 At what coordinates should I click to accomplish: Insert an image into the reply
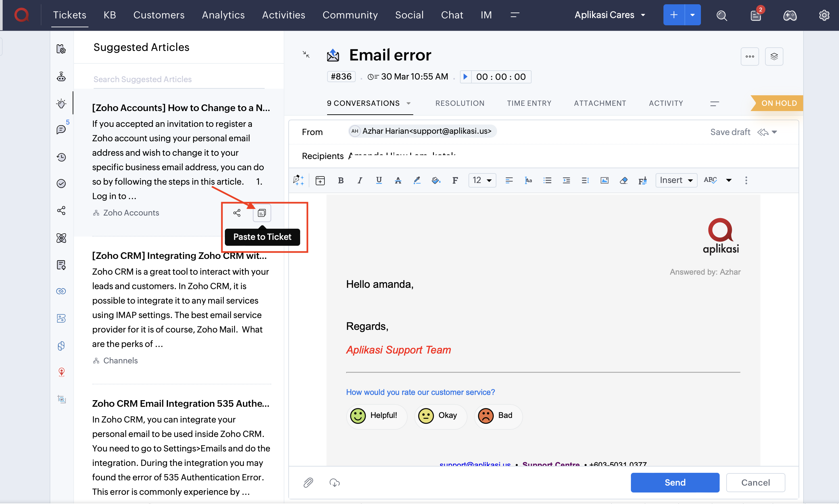pyautogui.click(x=604, y=180)
